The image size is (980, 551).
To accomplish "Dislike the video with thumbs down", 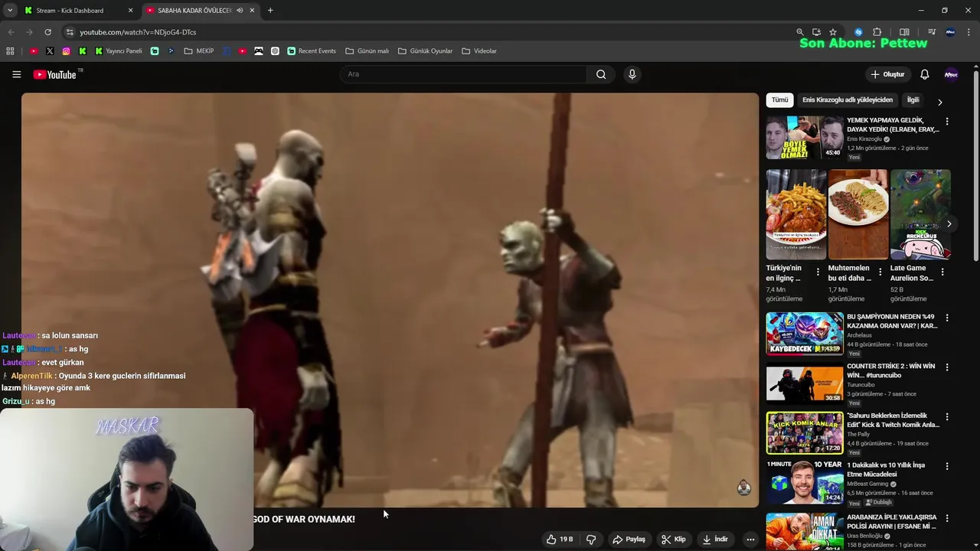I will click(591, 540).
